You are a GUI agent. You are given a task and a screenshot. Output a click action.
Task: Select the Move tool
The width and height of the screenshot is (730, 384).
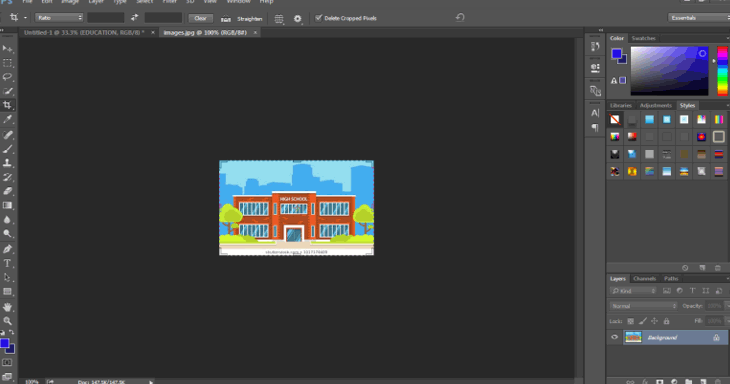(7, 48)
